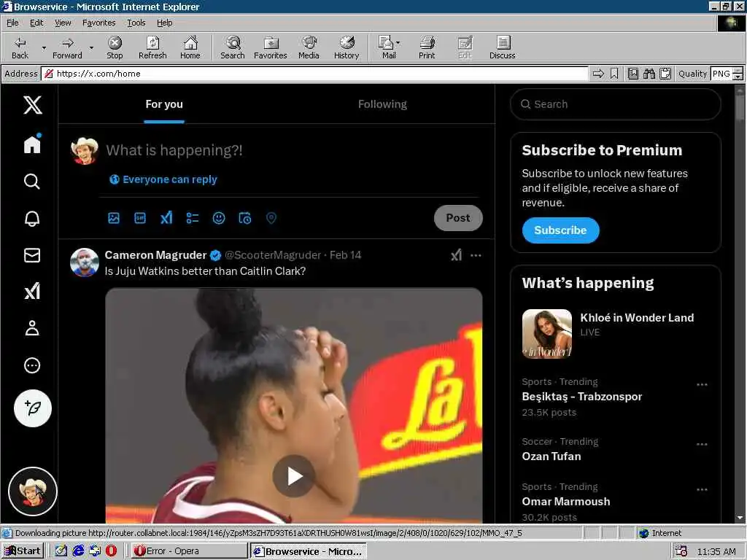Open the Favorites menu
747x560 pixels.
pyautogui.click(x=98, y=23)
